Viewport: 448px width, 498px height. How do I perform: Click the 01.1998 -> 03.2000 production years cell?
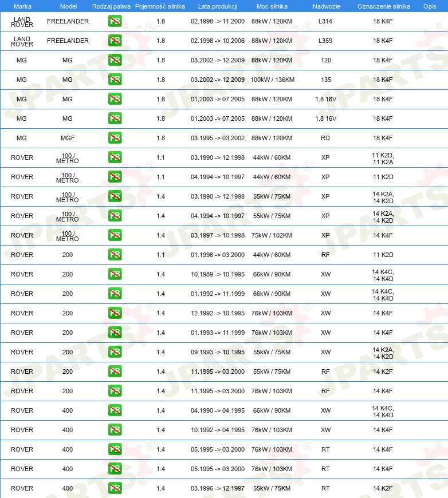pos(218,255)
